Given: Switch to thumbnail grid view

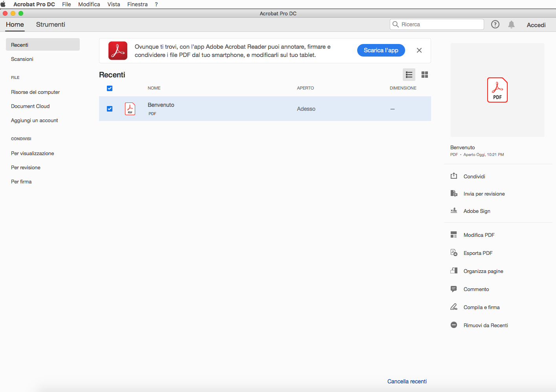Looking at the screenshot, I should [x=425, y=74].
